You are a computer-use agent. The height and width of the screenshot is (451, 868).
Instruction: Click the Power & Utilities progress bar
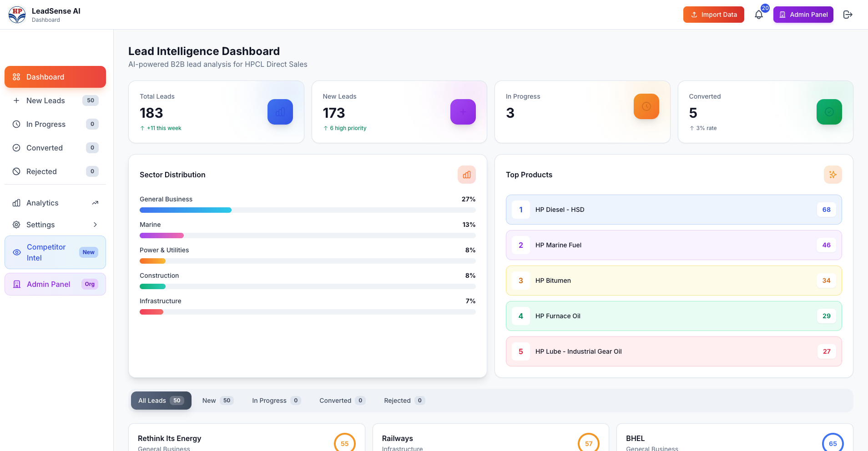(308, 261)
